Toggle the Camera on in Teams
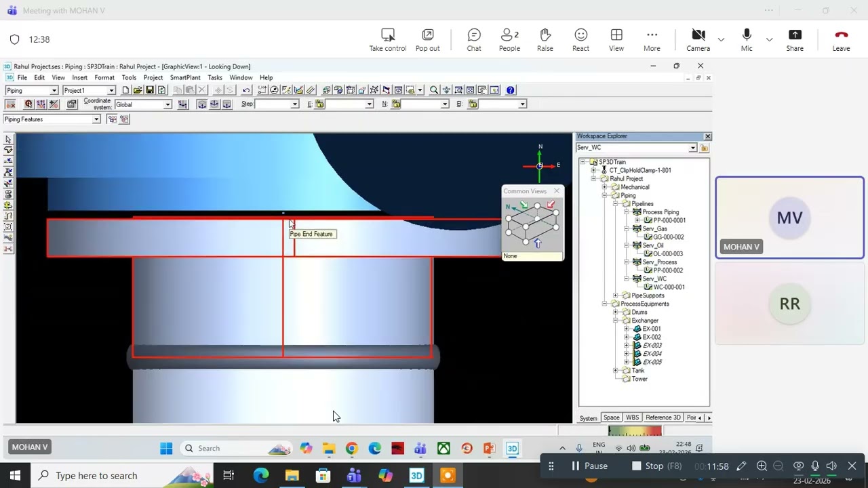868x488 pixels. [x=698, y=39]
